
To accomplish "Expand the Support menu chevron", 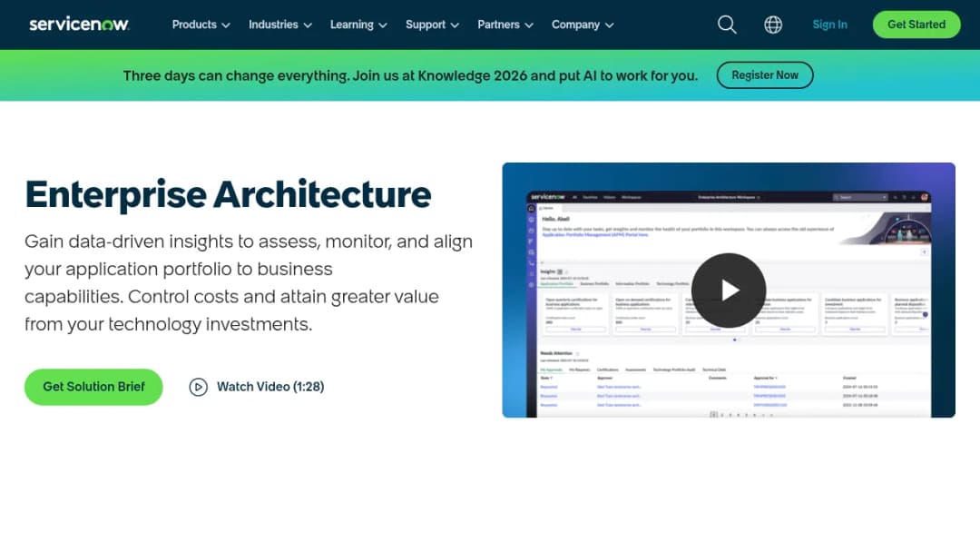I will click(x=455, y=25).
